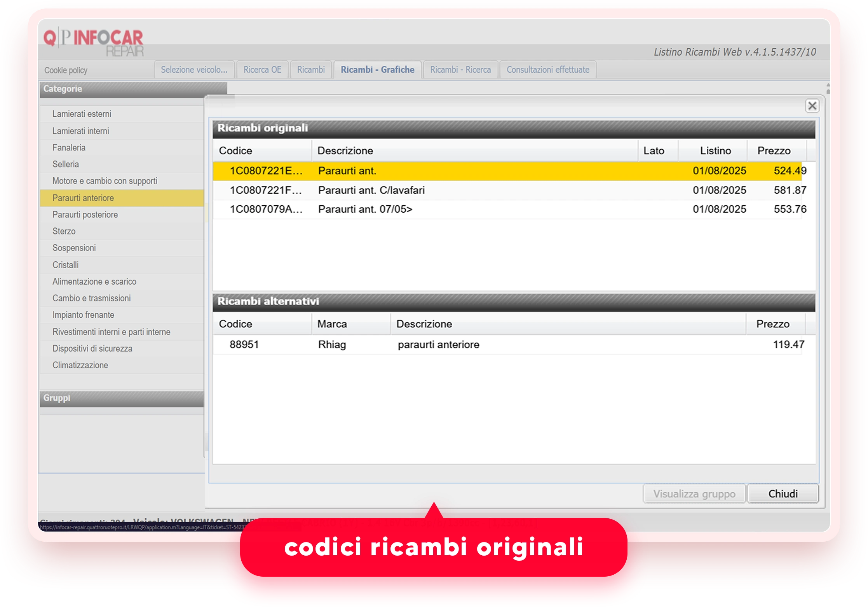
Task: Select the Rhiag alternative part 88951
Action: [507, 345]
